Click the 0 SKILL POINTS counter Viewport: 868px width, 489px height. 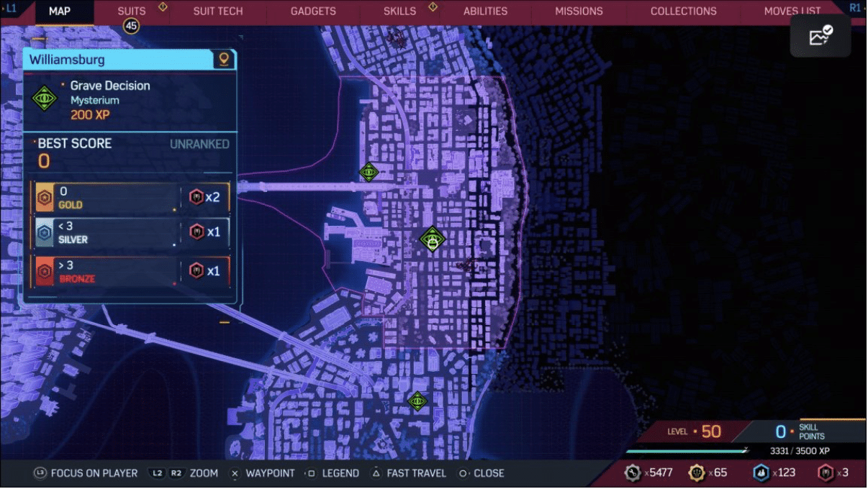[800, 431]
